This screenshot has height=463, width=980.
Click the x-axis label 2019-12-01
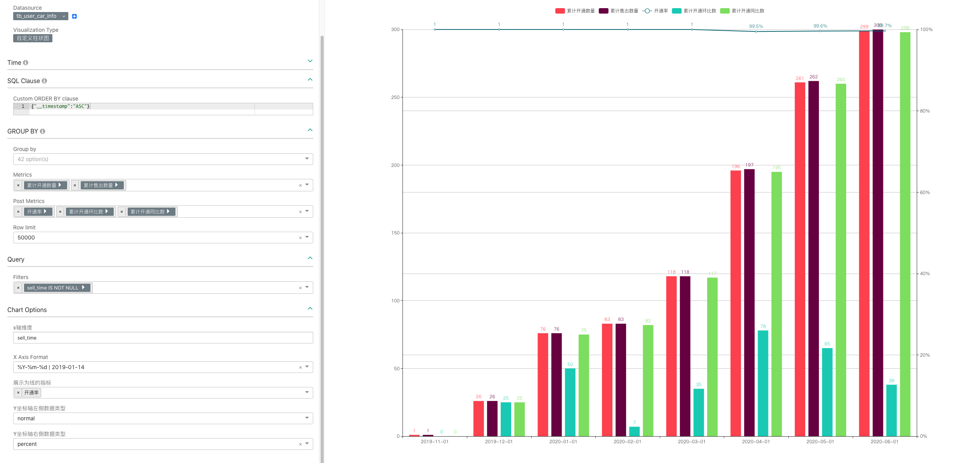point(499,442)
